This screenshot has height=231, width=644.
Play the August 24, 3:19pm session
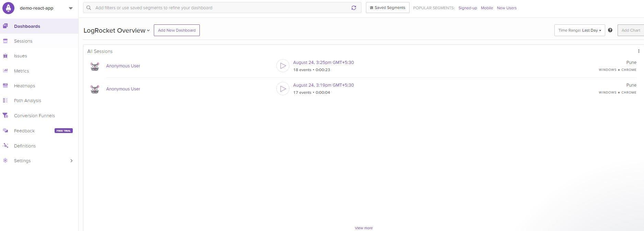click(x=283, y=89)
